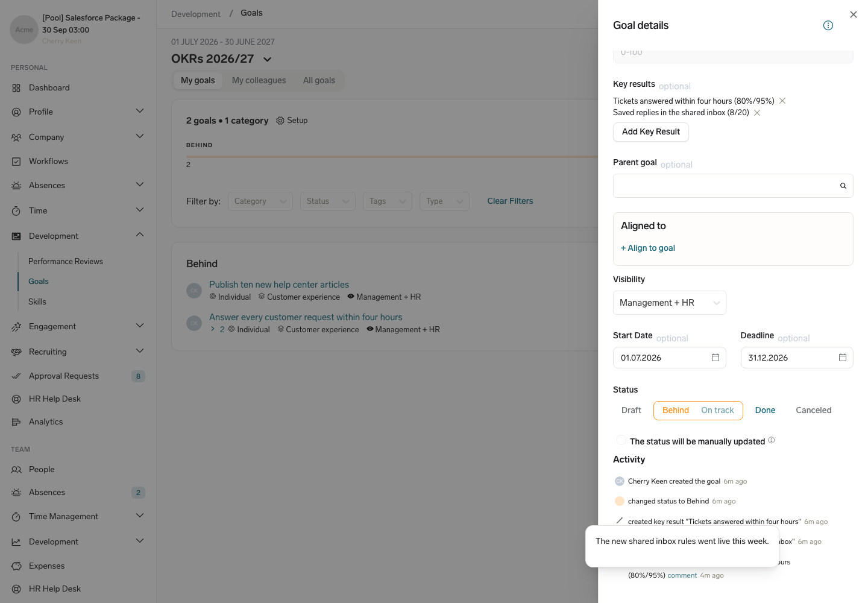Open the Type filter dropdown
Screen dimensions: 868x603
pos(445,201)
